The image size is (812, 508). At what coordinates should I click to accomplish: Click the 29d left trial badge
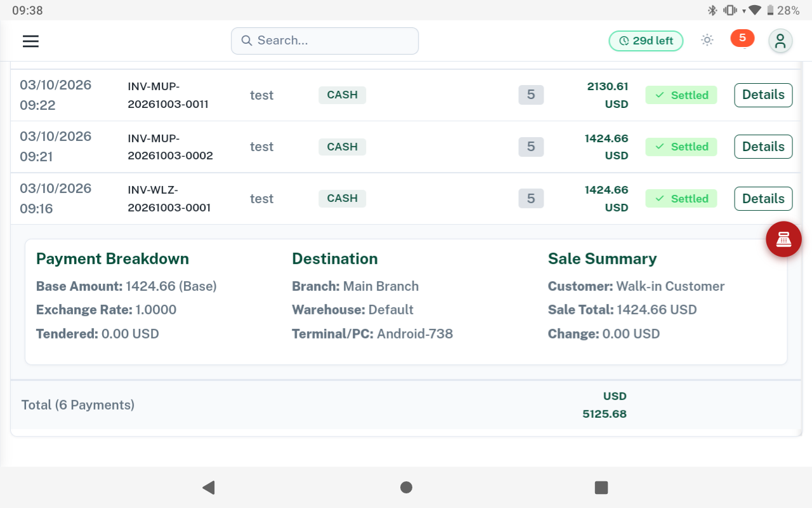(646, 41)
